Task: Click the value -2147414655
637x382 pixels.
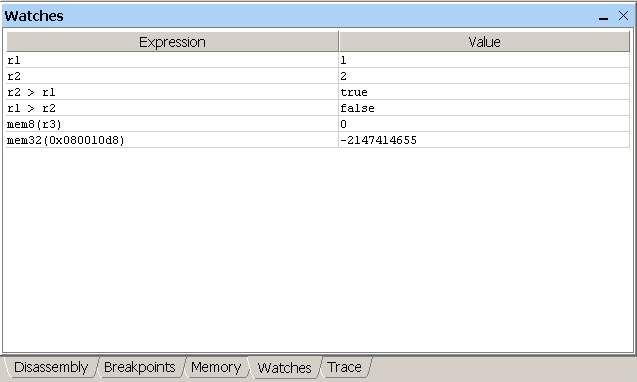Action: click(x=484, y=140)
